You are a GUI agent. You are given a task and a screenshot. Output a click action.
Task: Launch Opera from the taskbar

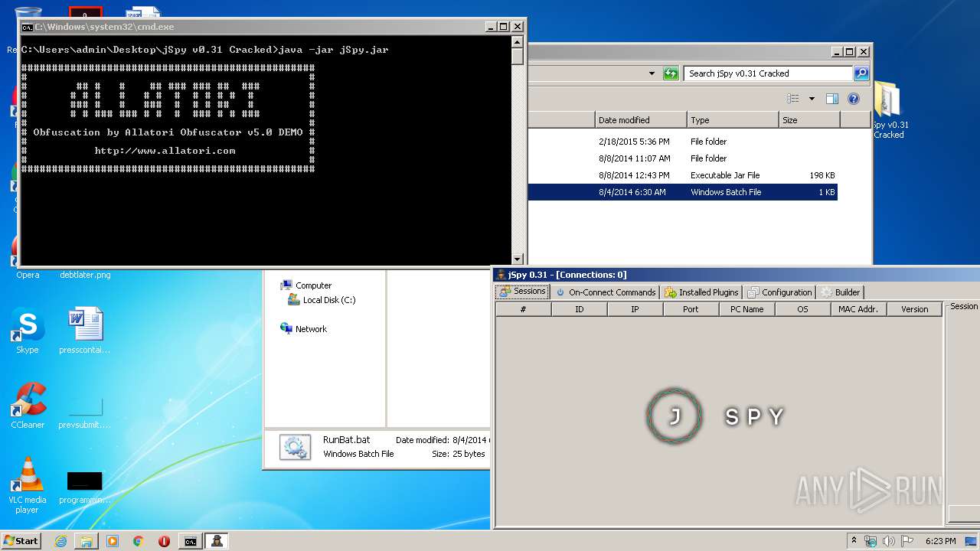coord(164,541)
